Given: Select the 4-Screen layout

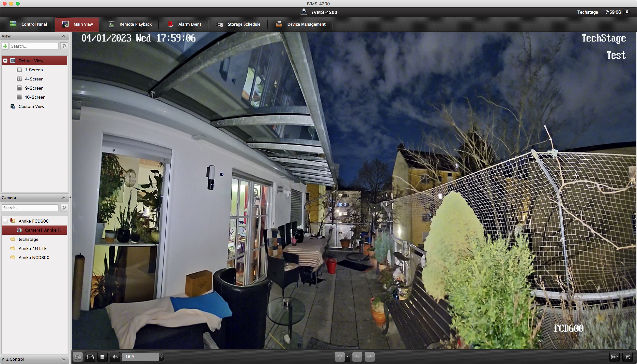Looking at the screenshot, I should [x=34, y=79].
